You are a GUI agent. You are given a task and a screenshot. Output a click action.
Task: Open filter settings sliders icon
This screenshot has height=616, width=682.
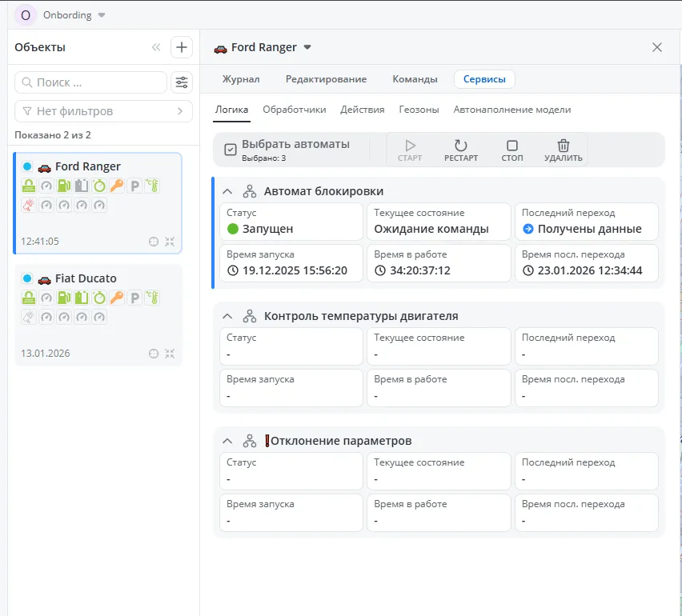click(x=182, y=82)
